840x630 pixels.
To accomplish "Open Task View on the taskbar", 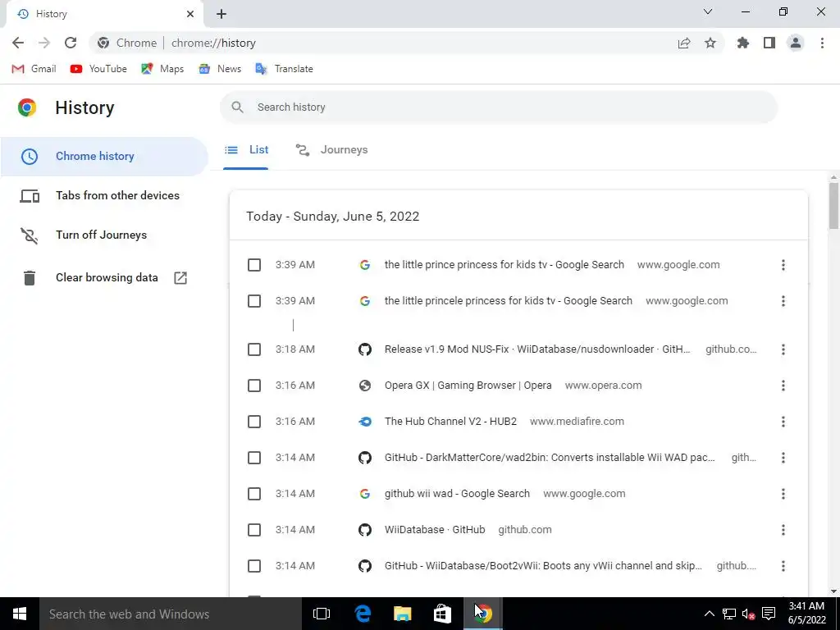I will (322, 614).
